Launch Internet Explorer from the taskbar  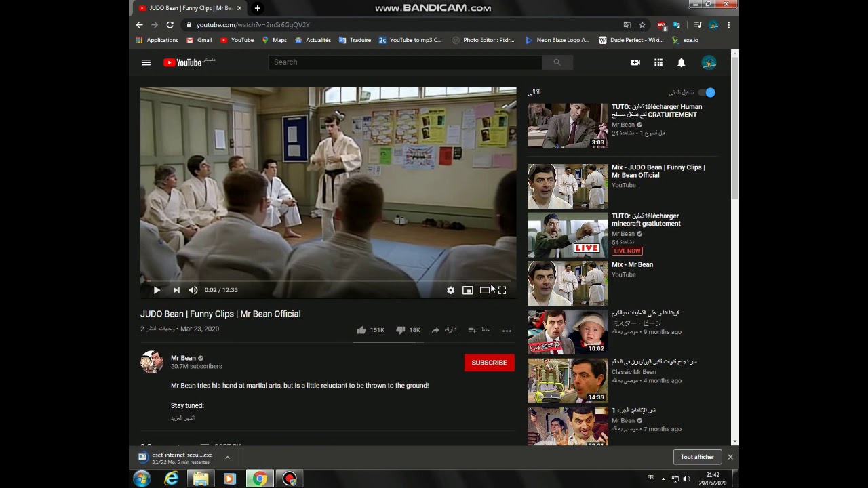[172, 479]
